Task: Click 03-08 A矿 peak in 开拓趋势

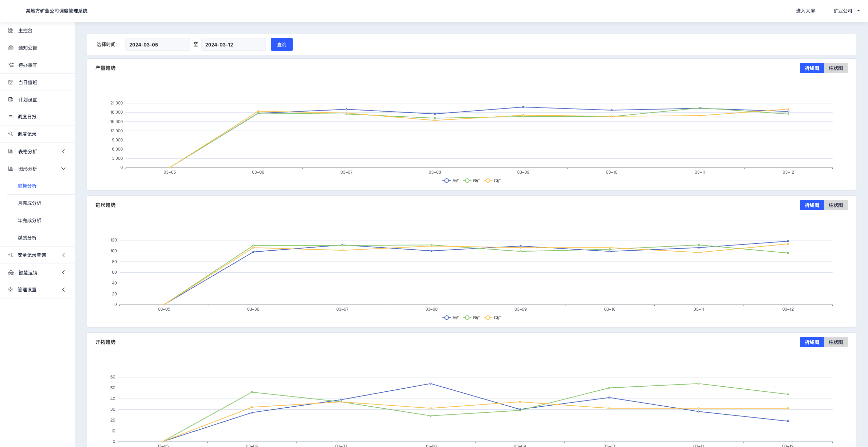Action: [430, 384]
